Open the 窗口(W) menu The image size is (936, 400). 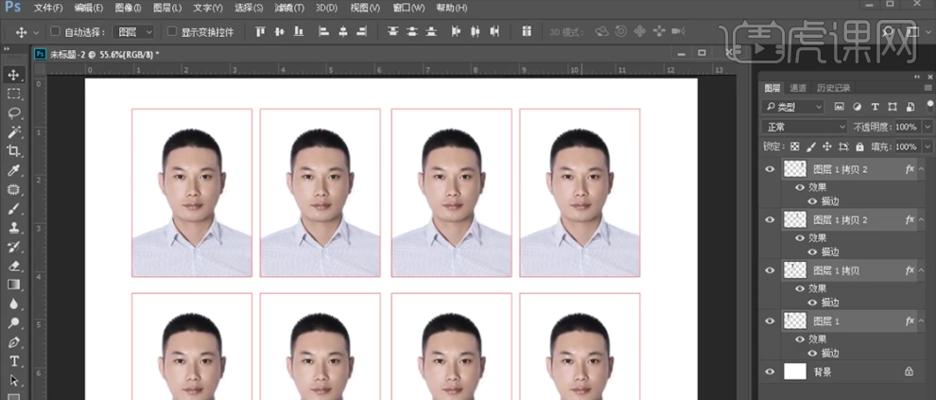click(x=409, y=8)
